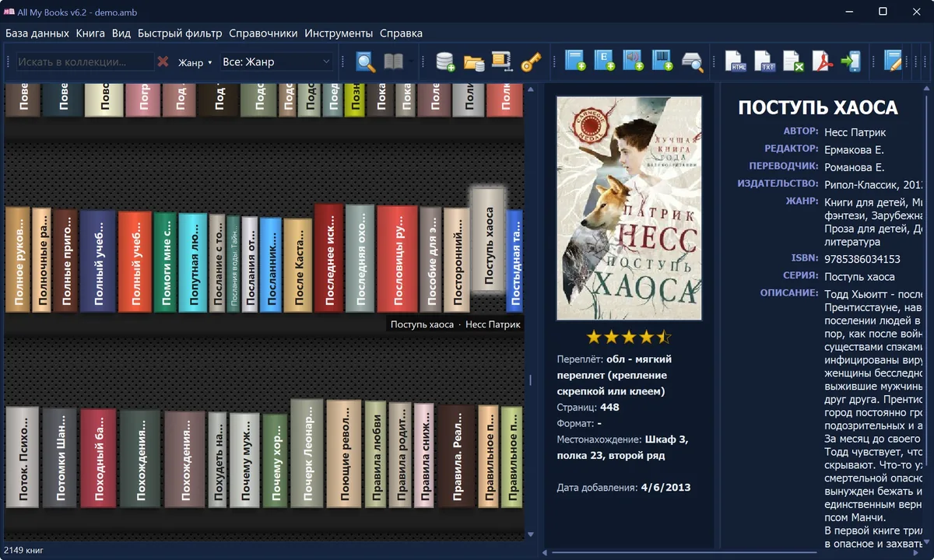Image resolution: width=934 pixels, height=560 pixels.
Task: Select the 'Посланник...' book spine
Action: [x=271, y=265]
